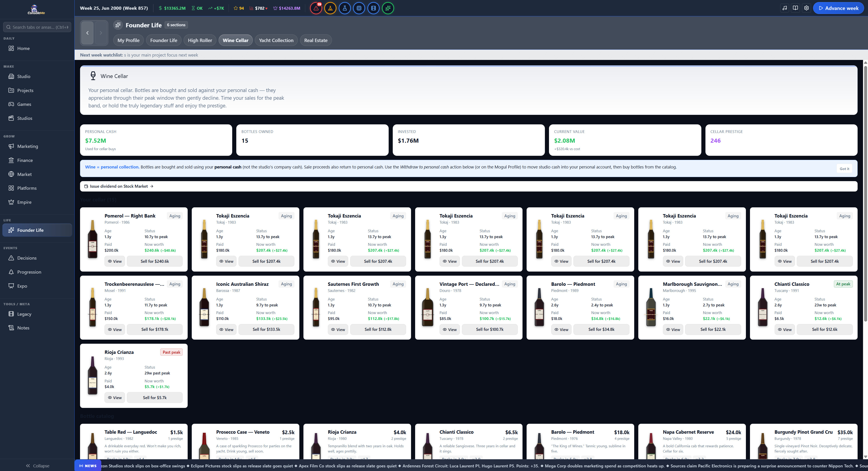The image size is (868, 471).
Task: Open Empire in the sidebar
Action: click(37, 202)
